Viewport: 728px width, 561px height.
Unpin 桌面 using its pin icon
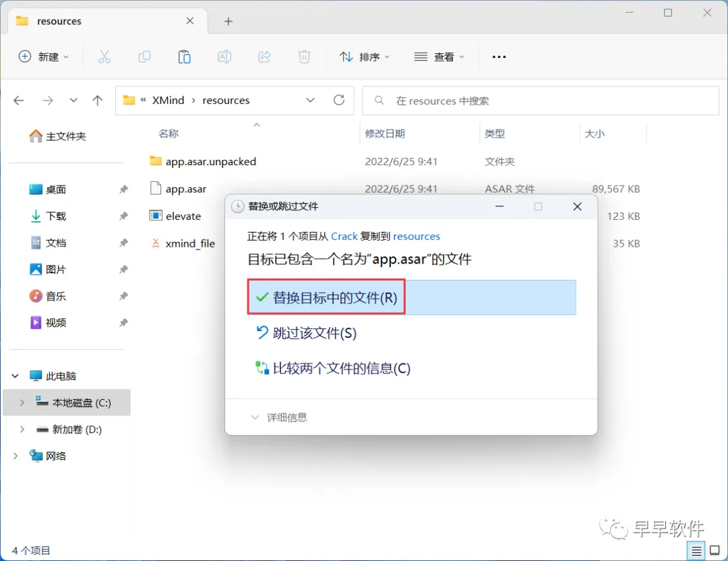123,189
